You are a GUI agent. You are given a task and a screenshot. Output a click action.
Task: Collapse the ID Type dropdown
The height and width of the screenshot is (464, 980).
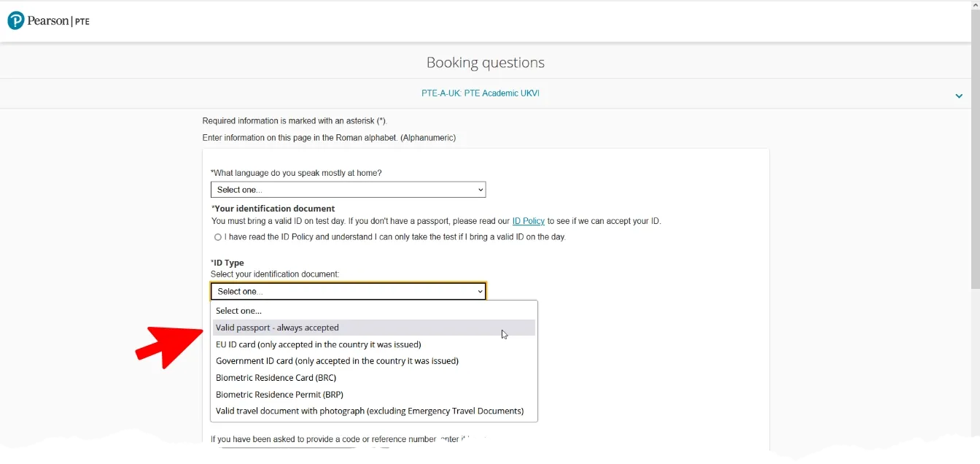[x=348, y=291]
